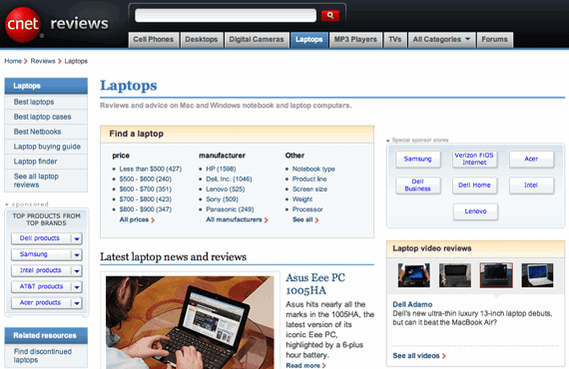The width and height of the screenshot is (569, 369).
Task: Go to Home breadcrumb link
Action: point(13,61)
